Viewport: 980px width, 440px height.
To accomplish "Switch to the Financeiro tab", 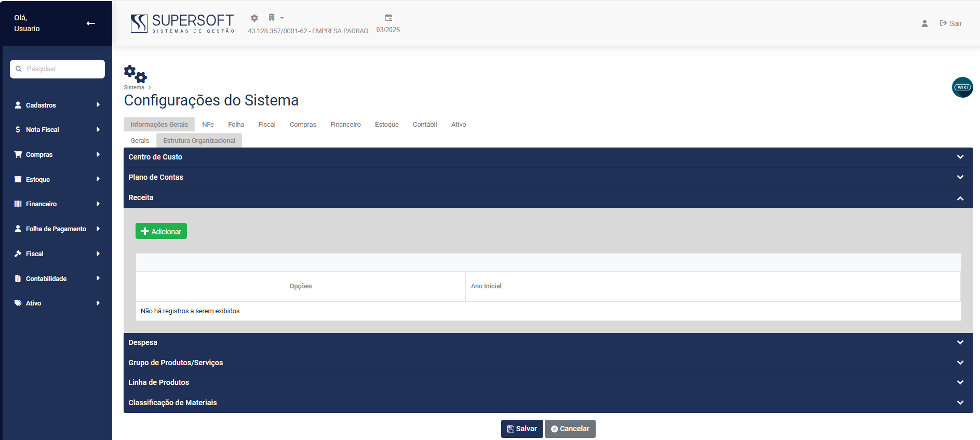I will pyautogui.click(x=345, y=124).
